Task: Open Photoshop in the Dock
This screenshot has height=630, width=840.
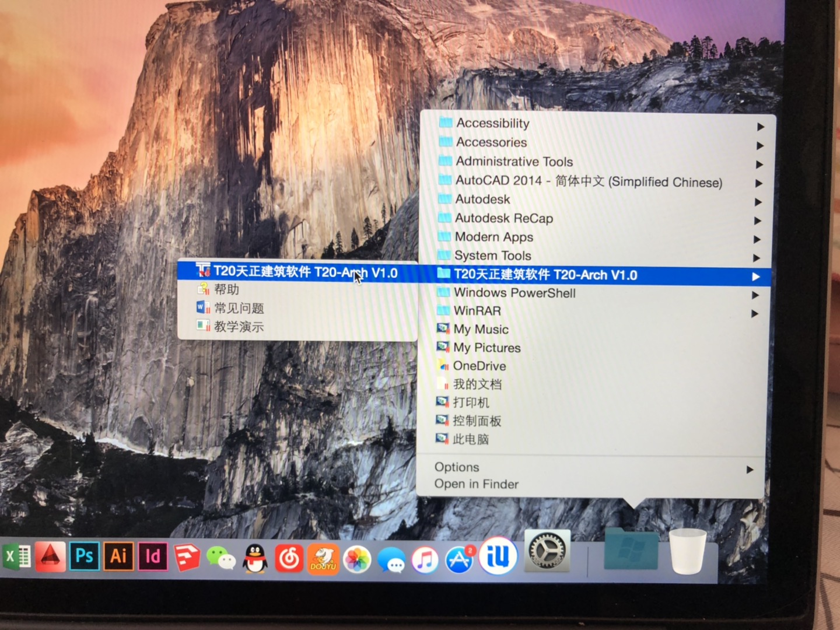Action: click(x=85, y=556)
